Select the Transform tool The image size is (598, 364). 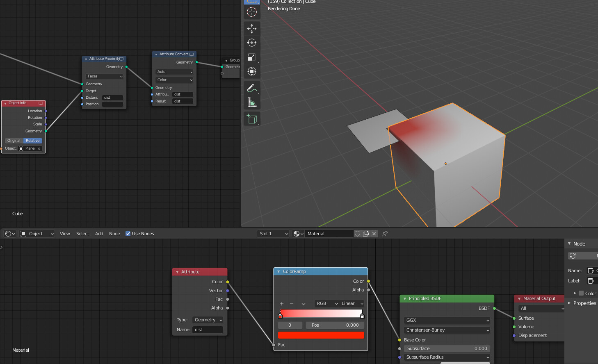click(251, 71)
